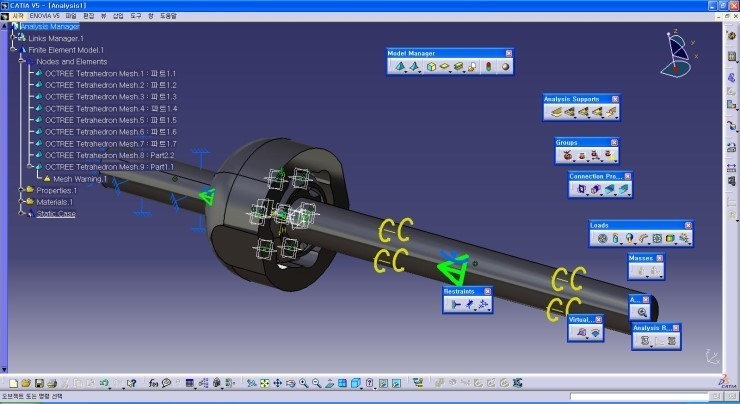Screen dimensions: 740x404
Task: Click the Mechanical Restraints pin icon in Restraints toolbar
Action: click(470, 304)
